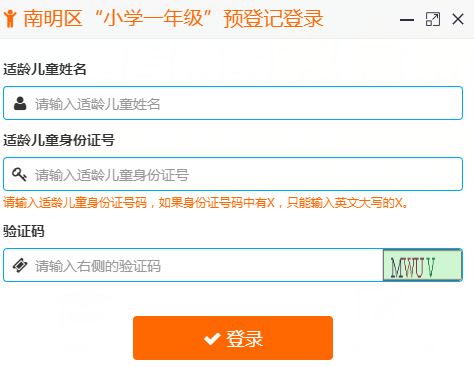Image resolution: width=474 pixels, height=367 pixels.
Task: Focus the 请输入适龄儿童姓名 input field
Action: pyautogui.click(x=233, y=103)
